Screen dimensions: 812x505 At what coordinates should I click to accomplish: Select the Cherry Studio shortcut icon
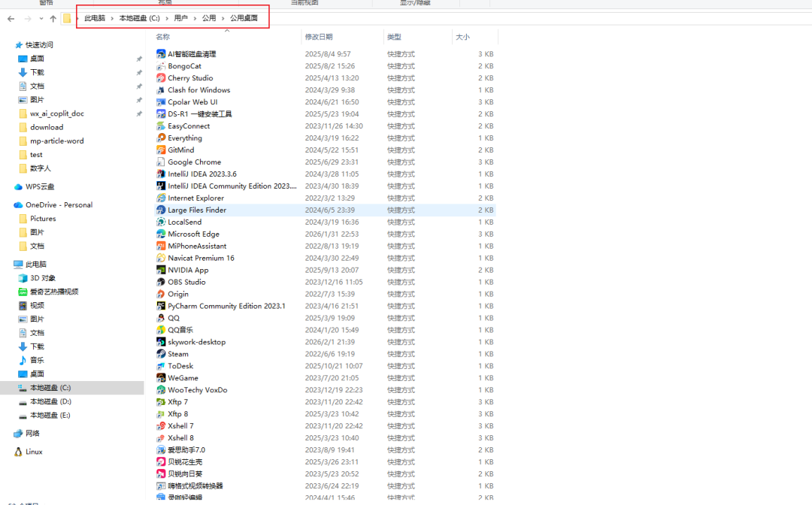click(x=161, y=77)
